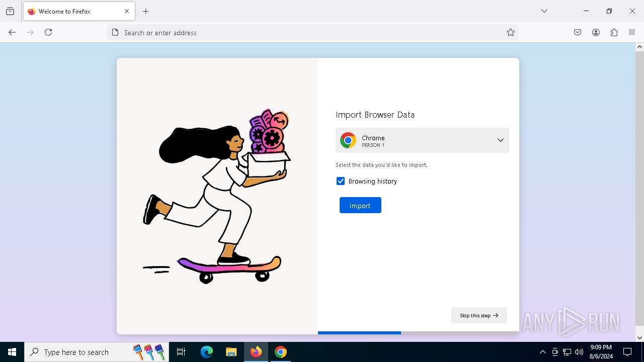Go forward one page
The image size is (644, 362).
pyautogui.click(x=30, y=32)
